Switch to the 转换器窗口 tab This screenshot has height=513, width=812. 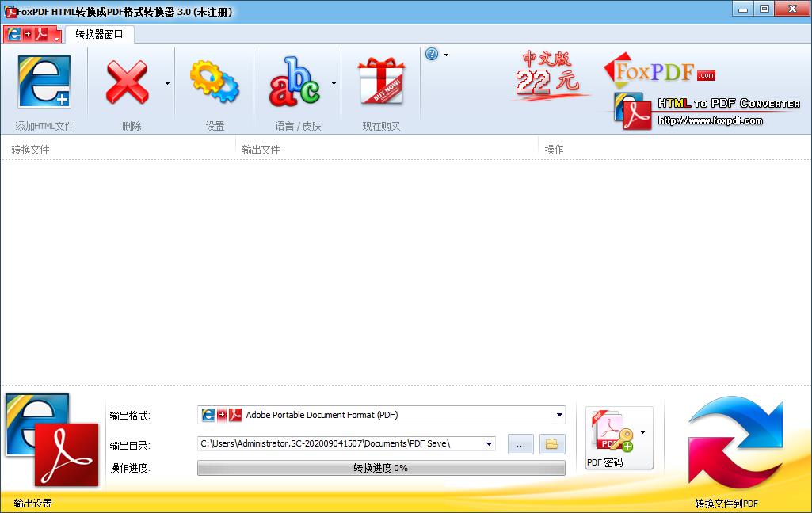[x=100, y=34]
